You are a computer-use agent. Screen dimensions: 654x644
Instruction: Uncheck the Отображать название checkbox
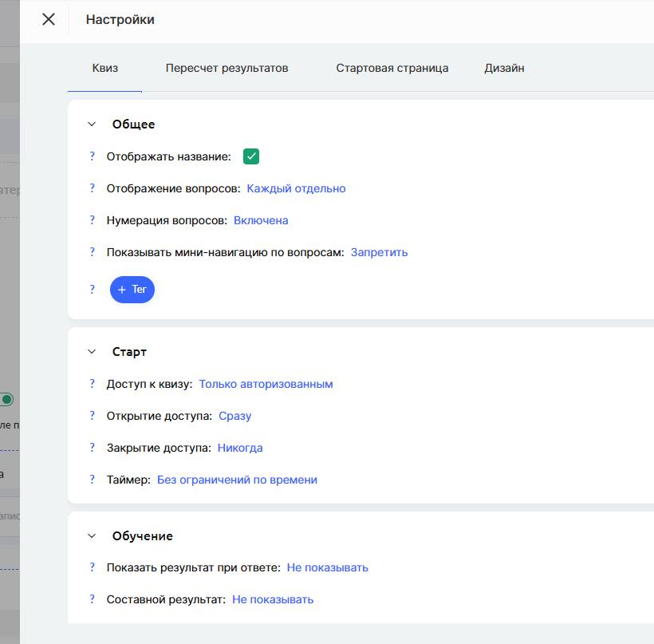pos(251,156)
